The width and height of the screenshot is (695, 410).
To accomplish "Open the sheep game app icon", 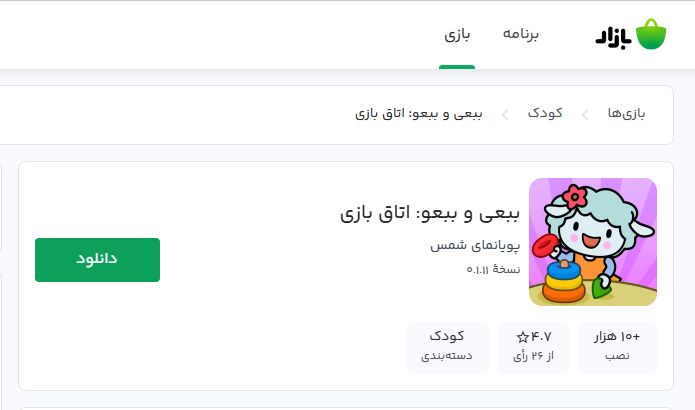I will [x=593, y=242].
